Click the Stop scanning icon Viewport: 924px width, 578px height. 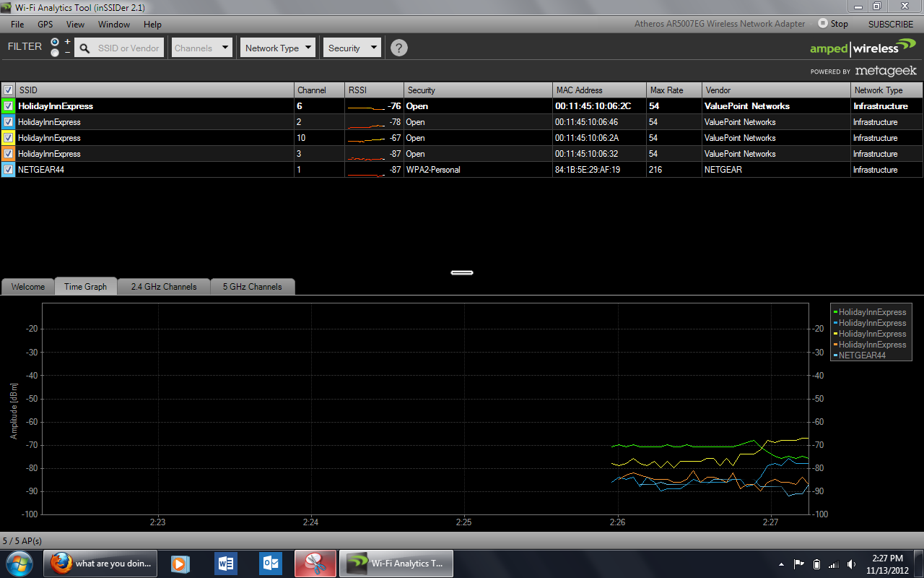[823, 24]
